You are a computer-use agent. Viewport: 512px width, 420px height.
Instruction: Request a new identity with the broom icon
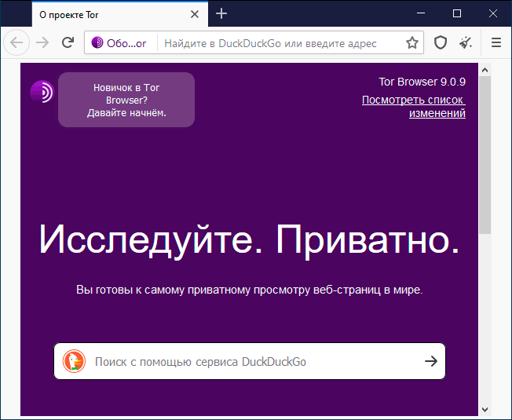pyautogui.click(x=466, y=42)
